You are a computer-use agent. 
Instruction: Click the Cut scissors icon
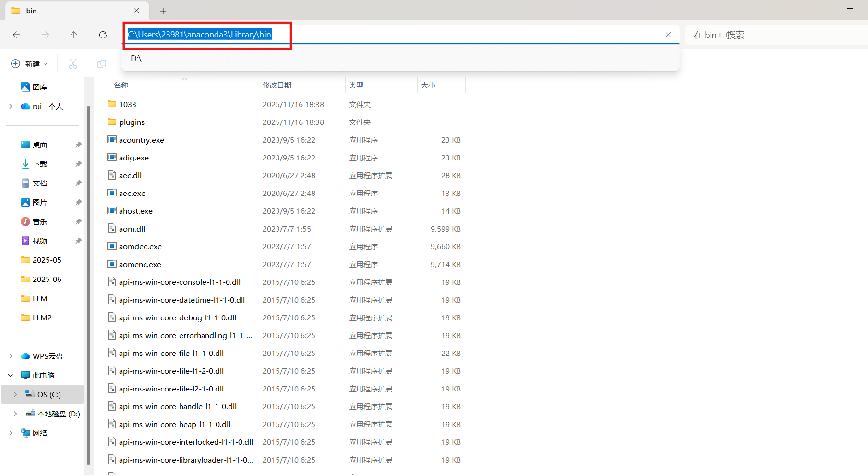coord(73,64)
